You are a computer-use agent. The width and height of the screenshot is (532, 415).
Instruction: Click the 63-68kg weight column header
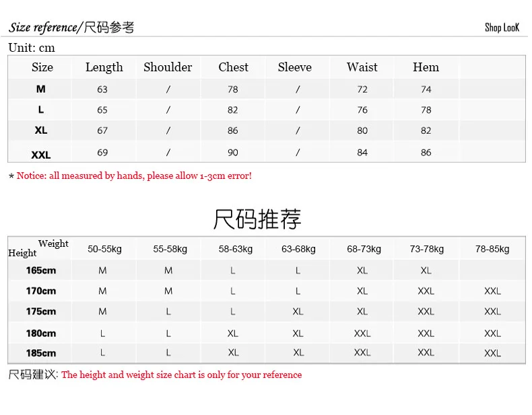click(x=298, y=249)
